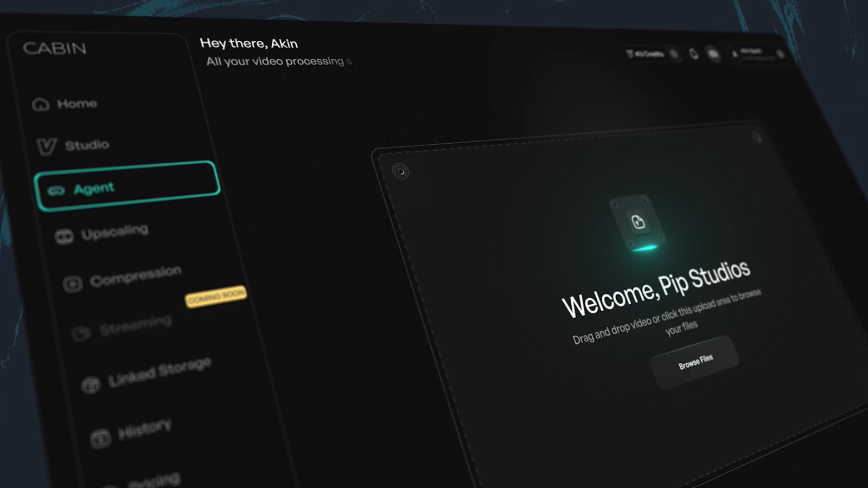Click the Streaming sidebar item
This screenshot has width=868, height=488.
pos(123,328)
